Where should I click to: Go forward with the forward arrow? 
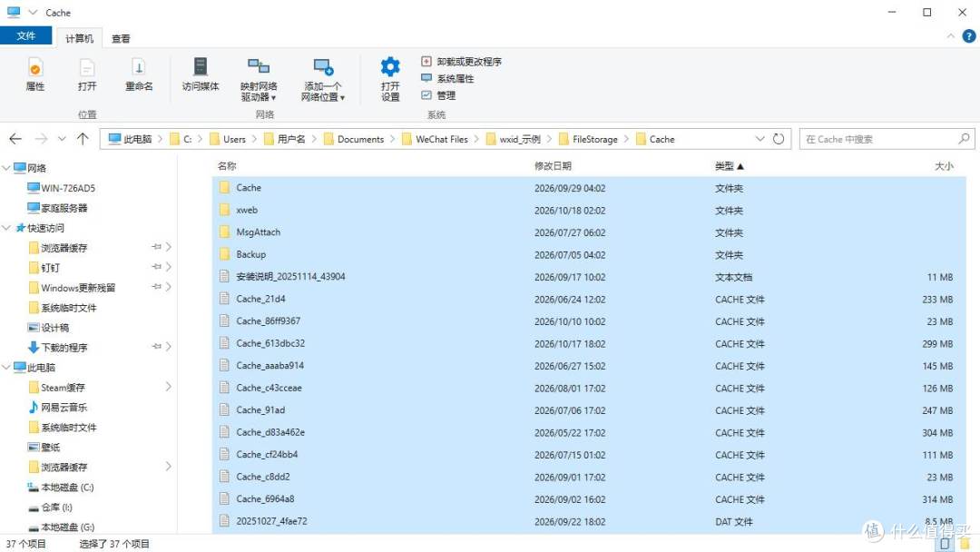click(x=41, y=139)
